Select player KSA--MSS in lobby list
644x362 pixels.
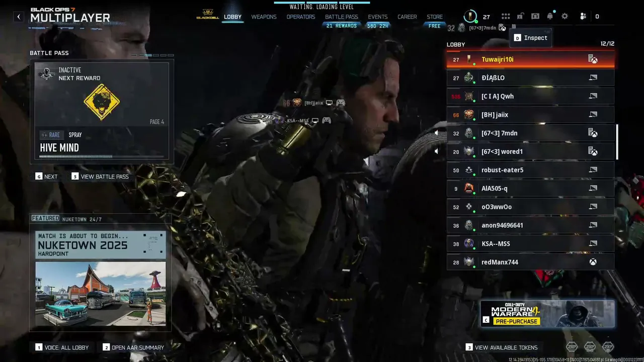tap(530, 244)
